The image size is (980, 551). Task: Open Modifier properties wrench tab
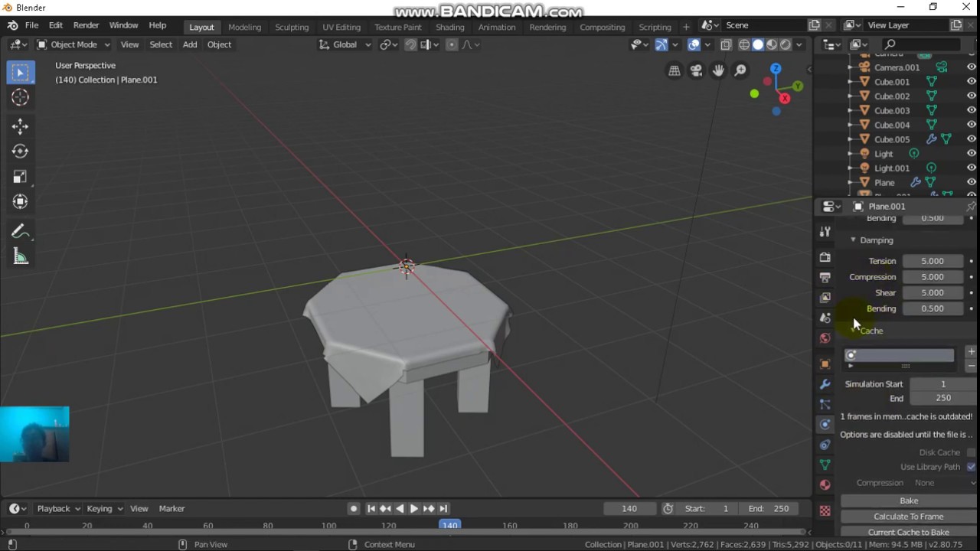click(x=825, y=384)
